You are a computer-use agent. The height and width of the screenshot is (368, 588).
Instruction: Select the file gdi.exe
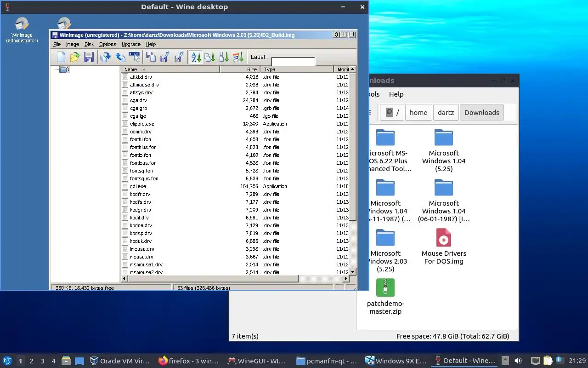[x=138, y=186]
